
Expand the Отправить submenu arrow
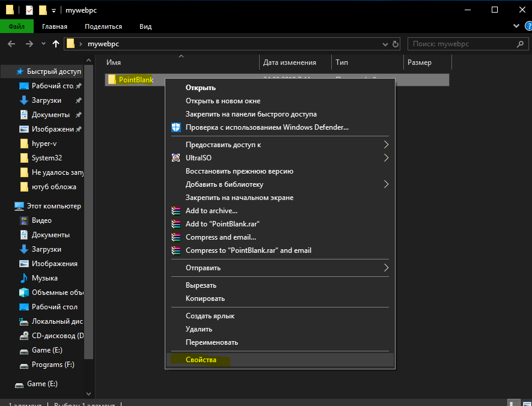click(x=386, y=268)
